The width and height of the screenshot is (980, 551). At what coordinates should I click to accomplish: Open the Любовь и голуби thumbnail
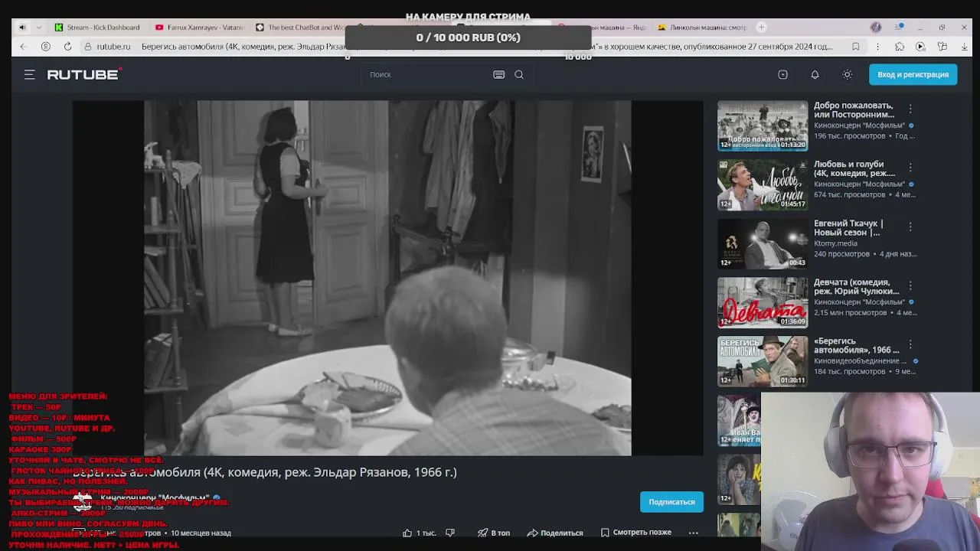(x=763, y=184)
